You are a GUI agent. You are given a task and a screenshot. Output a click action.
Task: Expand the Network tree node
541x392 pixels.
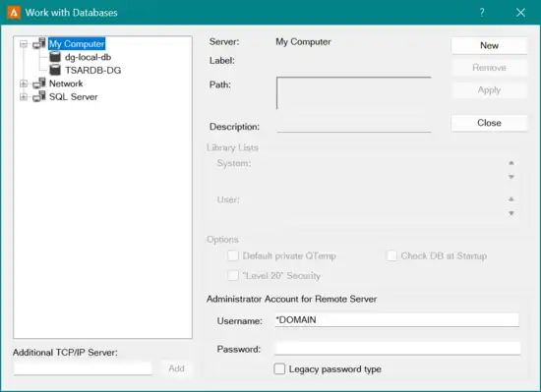[x=24, y=84]
